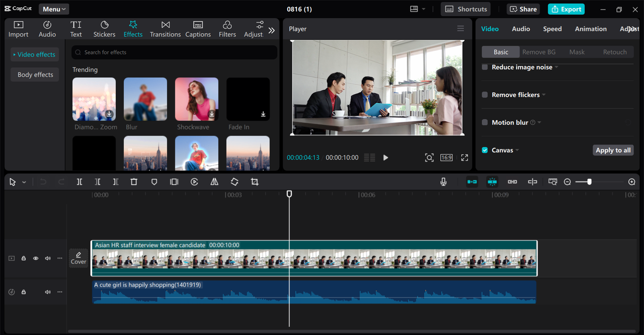Toggle the main track magnet

[x=472, y=182]
